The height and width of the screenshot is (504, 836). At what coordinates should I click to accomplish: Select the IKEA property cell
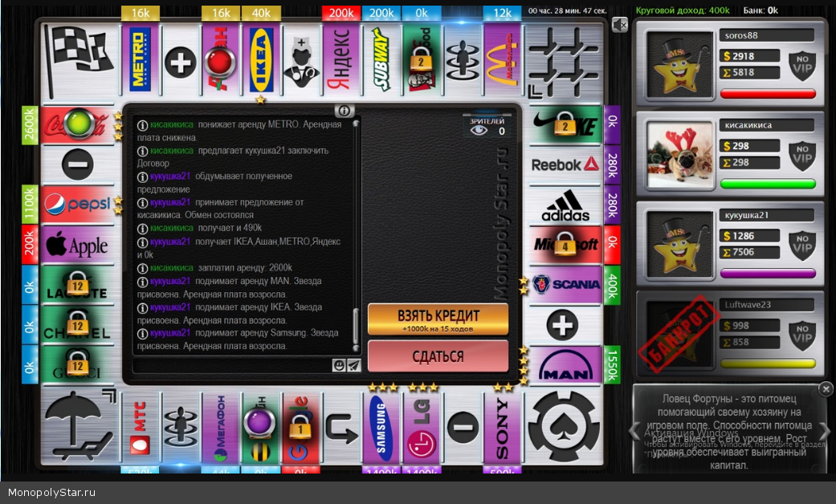(261, 59)
